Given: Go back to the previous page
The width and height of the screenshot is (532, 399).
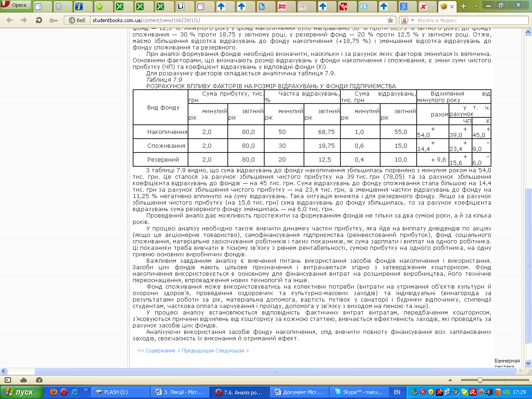Looking at the screenshot, I should tap(10, 20).
